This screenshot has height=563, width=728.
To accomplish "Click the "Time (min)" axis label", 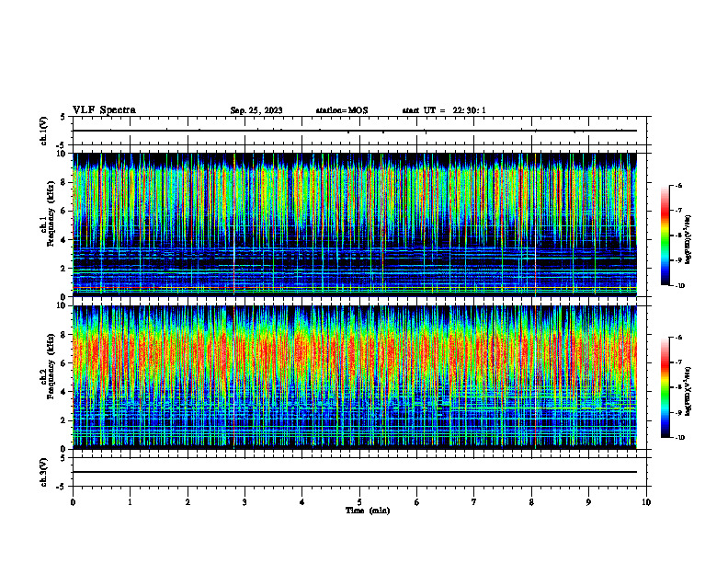I will click(x=368, y=511).
